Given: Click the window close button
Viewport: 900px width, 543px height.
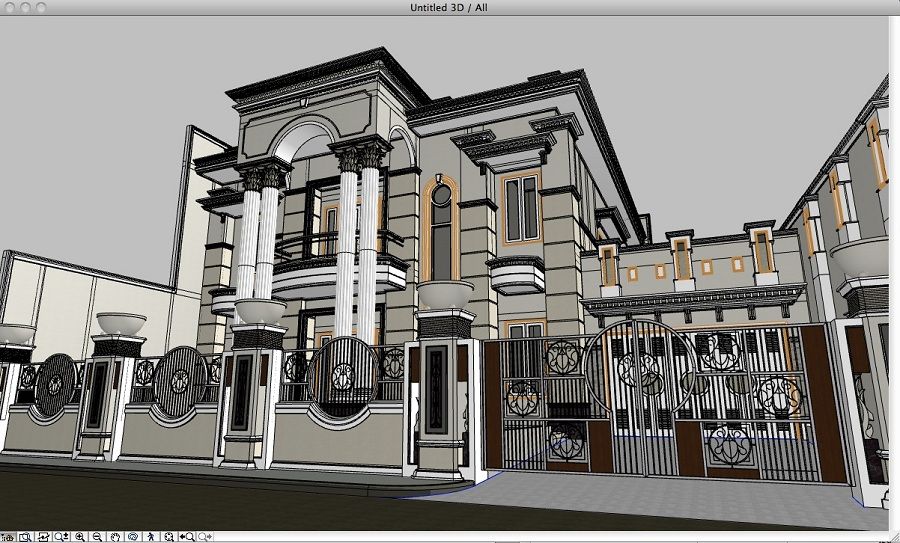Looking at the screenshot, I should coord(9,7).
